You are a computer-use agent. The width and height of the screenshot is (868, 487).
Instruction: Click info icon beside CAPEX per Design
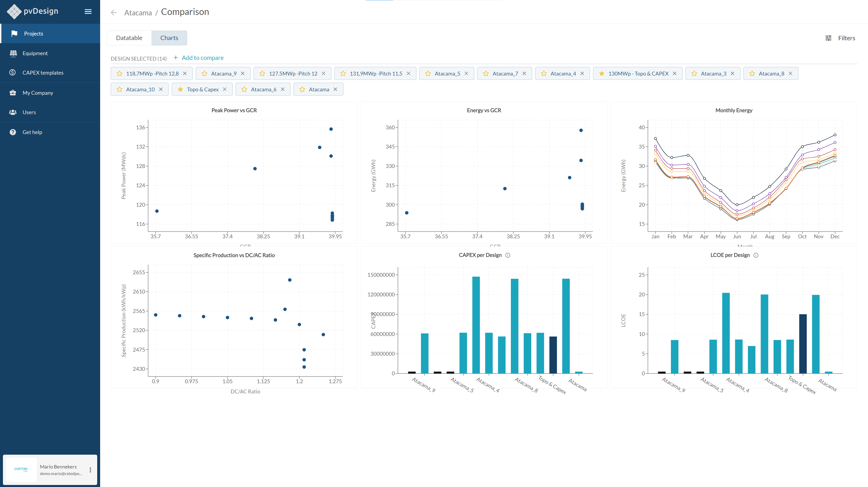pos(508,255)
